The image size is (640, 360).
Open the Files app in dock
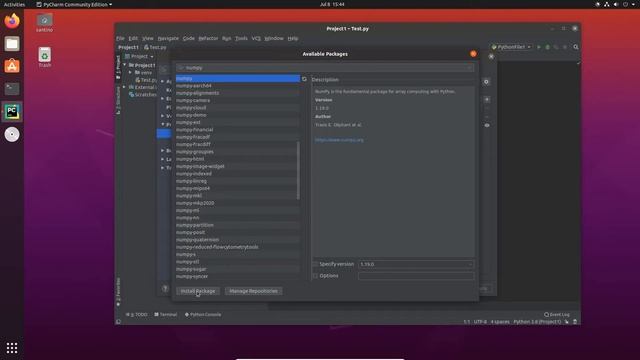tap(12, 44)
